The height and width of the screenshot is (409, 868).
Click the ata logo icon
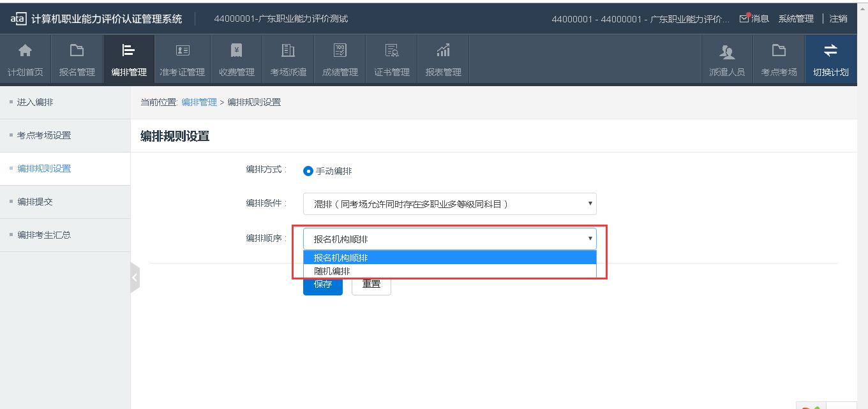(x=18, y=19)
